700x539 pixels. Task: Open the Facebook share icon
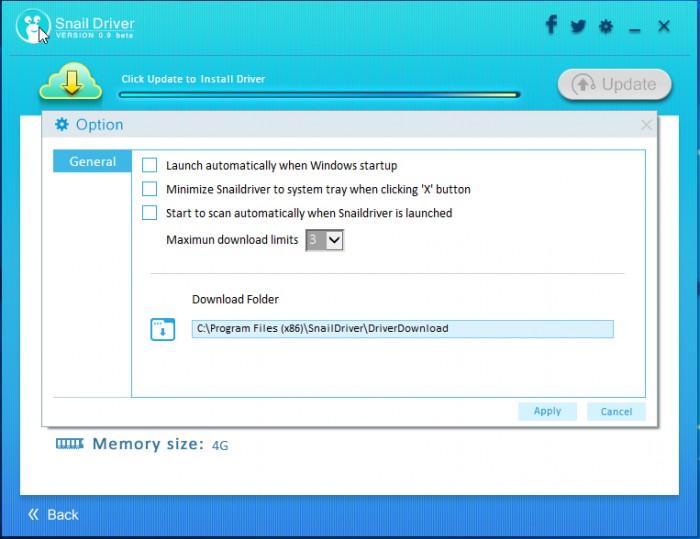(x=551, y=25)
